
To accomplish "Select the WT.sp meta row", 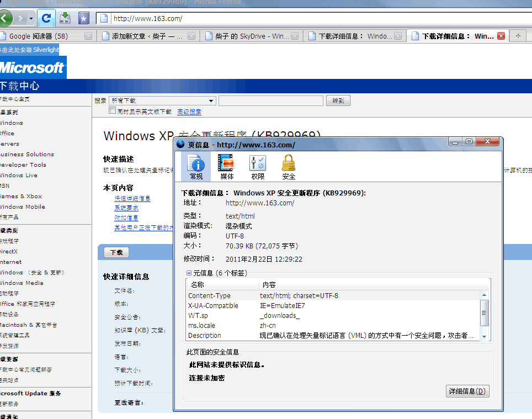I will click(333, 316).
